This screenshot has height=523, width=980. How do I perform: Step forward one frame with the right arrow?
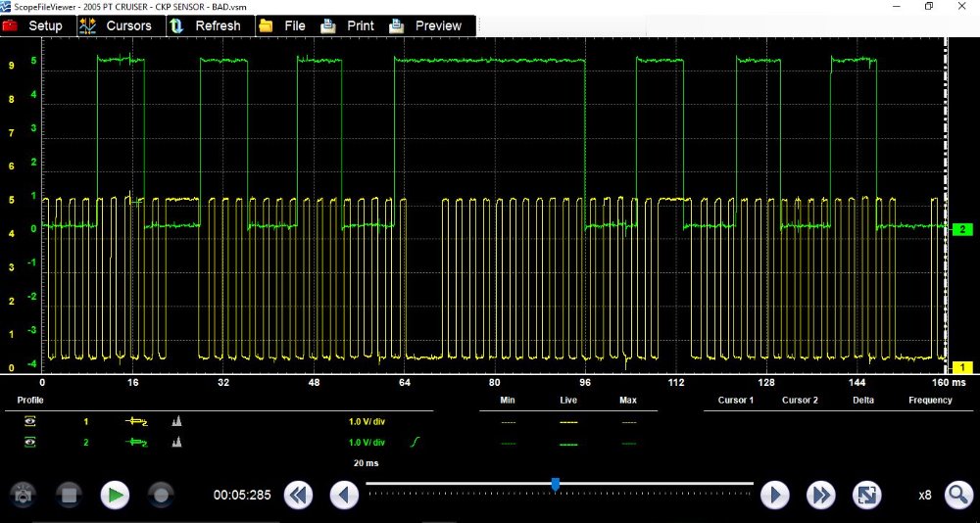775,495
